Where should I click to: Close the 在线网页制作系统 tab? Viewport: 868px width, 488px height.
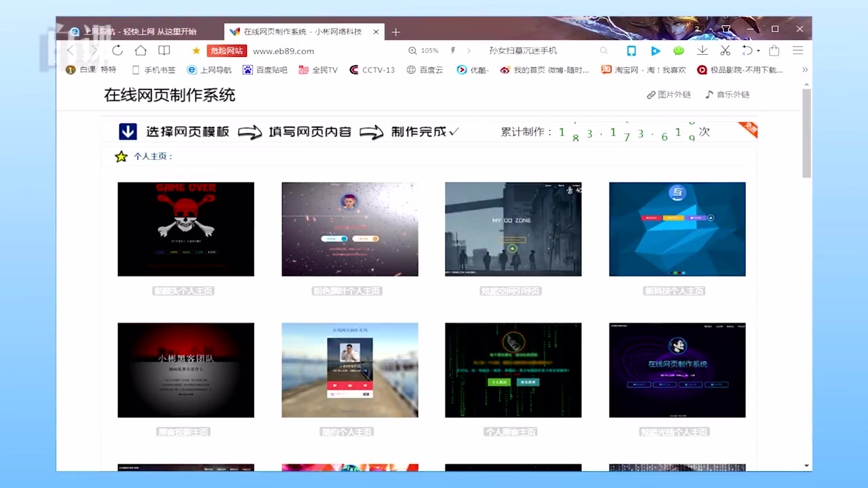click(376, 32)
